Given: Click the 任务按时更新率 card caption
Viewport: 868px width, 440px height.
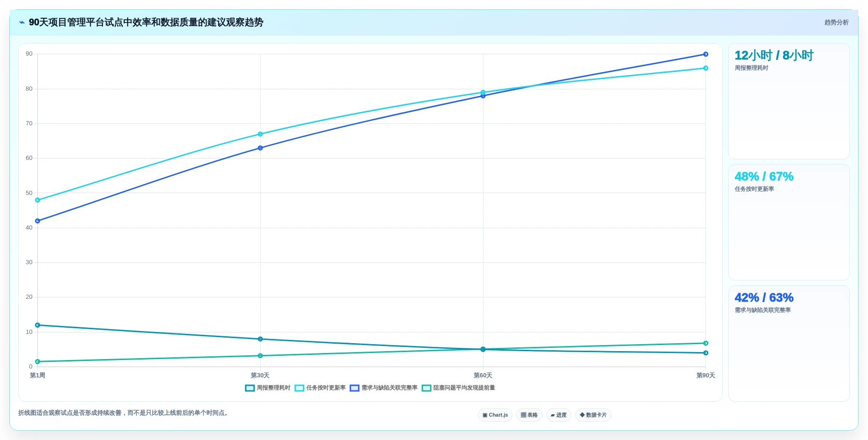Looking at the screenshot, I should (754, 189).
